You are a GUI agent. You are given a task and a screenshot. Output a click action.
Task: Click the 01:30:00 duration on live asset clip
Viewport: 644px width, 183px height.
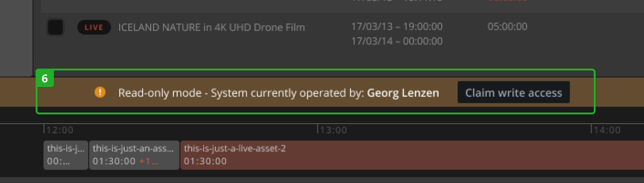pyautogui.click(x=205, y=161)
